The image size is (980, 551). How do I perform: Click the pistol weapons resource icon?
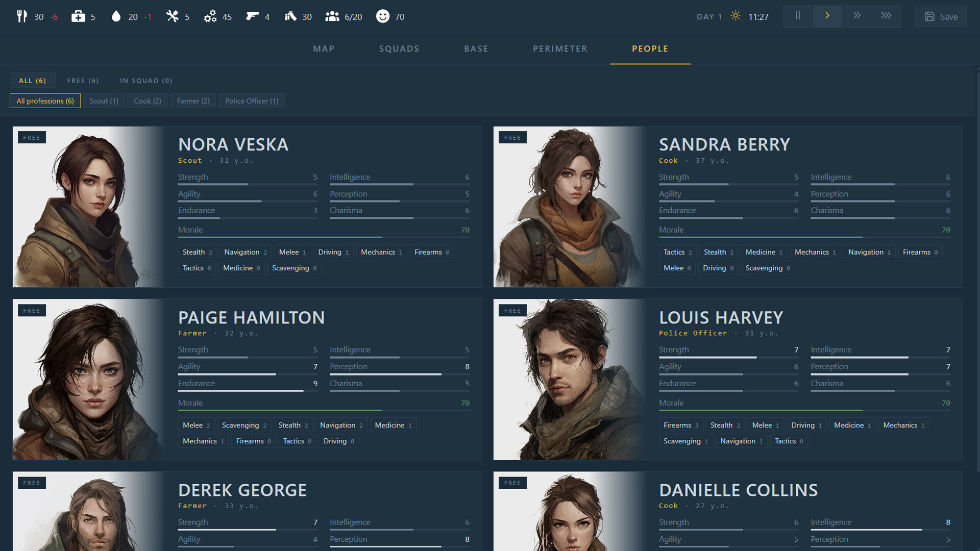tap(252, 16)
